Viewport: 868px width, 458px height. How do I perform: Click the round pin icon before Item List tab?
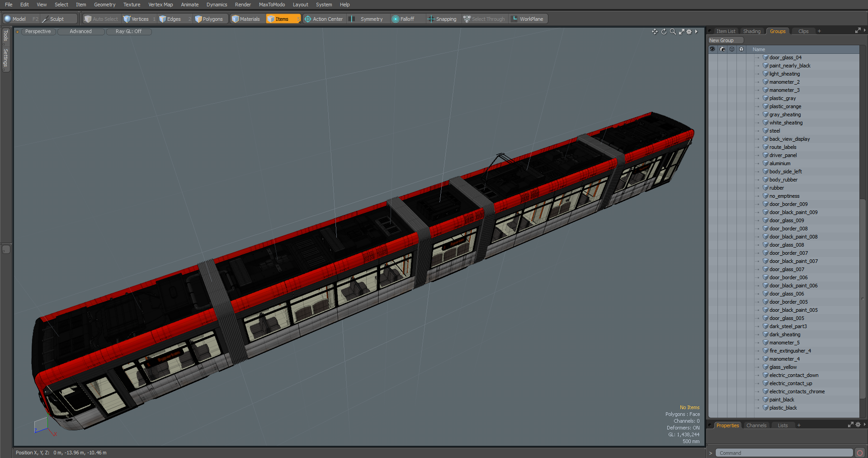(x=711, y=31)
